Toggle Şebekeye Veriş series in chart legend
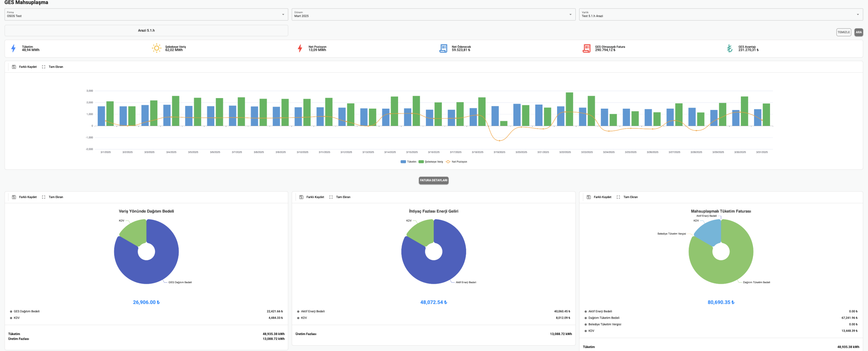Viewport: 868px width, 351px height. [x=431, y=162]
